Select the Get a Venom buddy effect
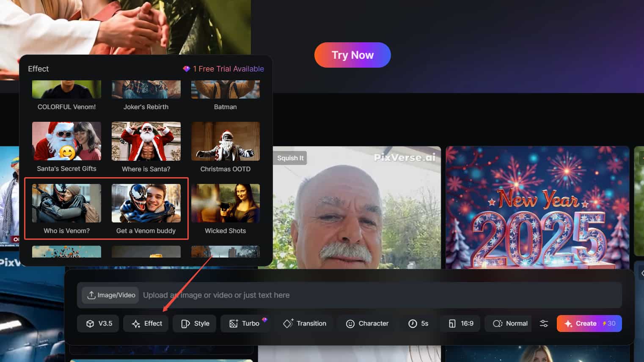This screenshot has width=644, height=362. point(146,209)
